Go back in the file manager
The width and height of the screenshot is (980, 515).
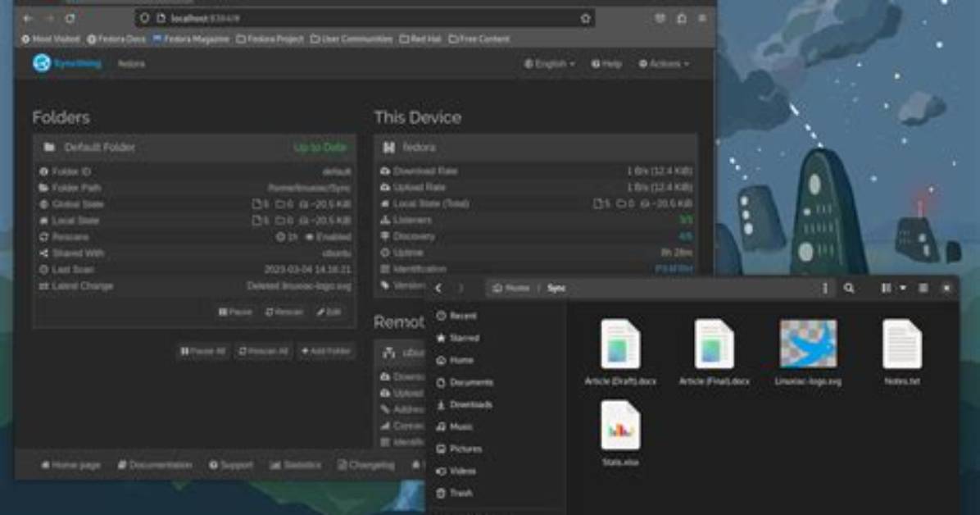[x=438, y=289]
